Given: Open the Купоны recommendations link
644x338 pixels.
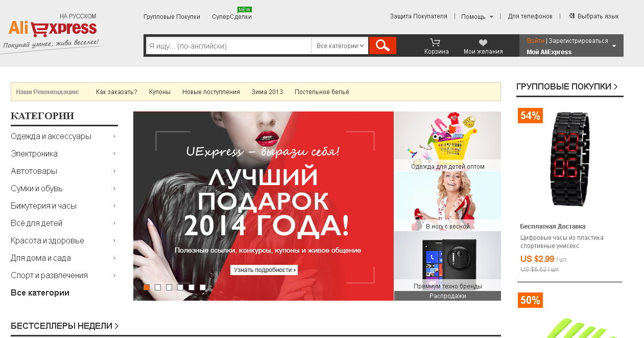Looking at the screenshot, I should [160, 92].
